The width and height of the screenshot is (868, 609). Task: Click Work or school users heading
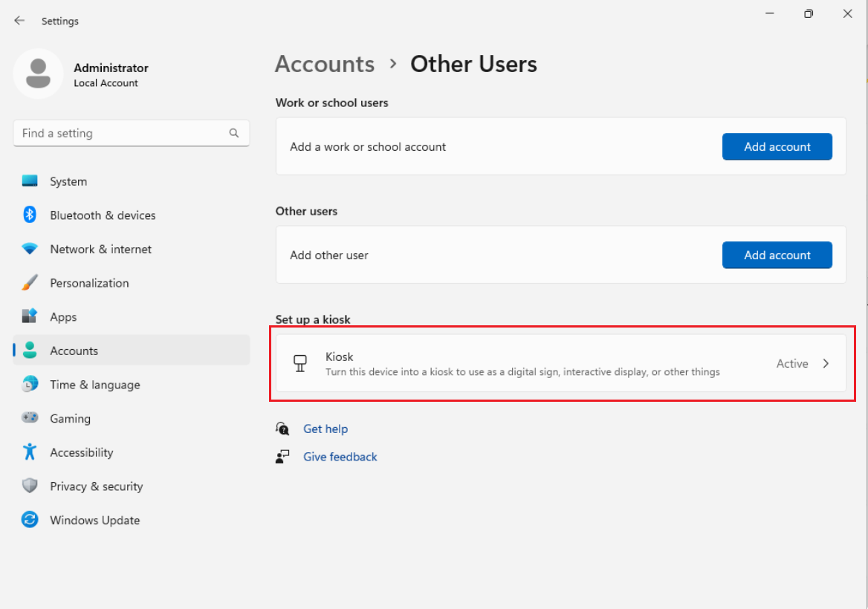point(331,103)
